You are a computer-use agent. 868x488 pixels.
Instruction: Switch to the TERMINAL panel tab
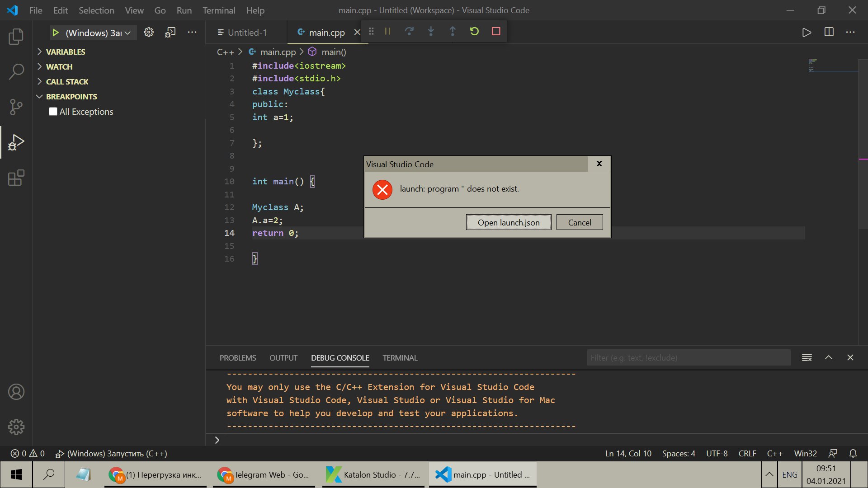[400, 358]
